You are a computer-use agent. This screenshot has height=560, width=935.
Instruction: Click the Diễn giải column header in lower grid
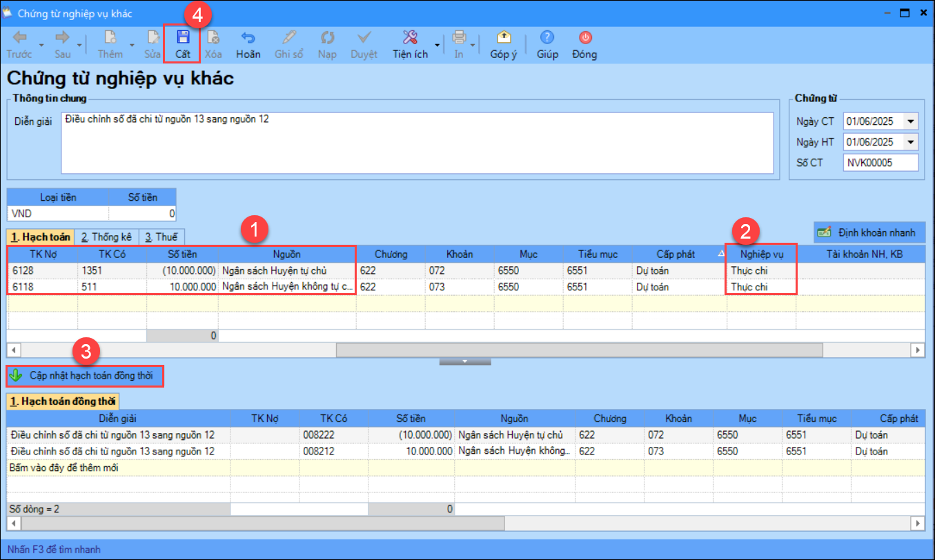(118, 419)
